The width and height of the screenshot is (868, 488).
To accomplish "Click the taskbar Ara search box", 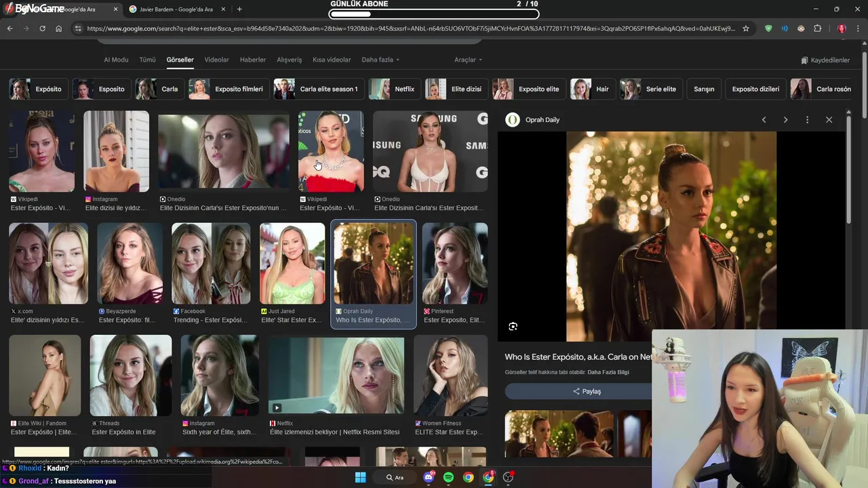I will click(395, 477).
